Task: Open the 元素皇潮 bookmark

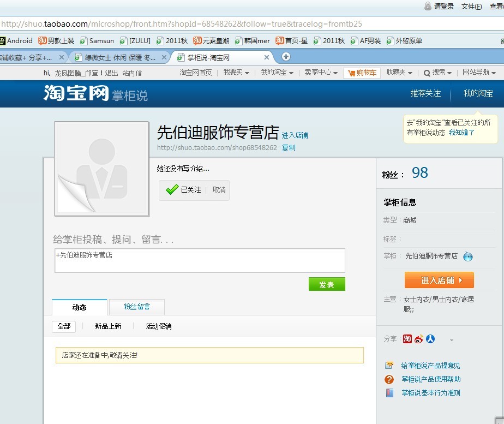Action: click(x=211, y=41)
